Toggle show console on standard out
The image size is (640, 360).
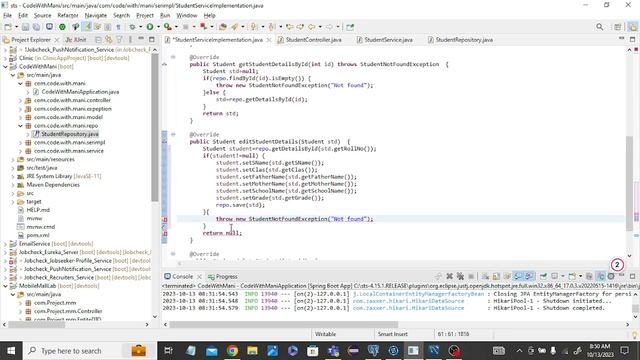518,276
